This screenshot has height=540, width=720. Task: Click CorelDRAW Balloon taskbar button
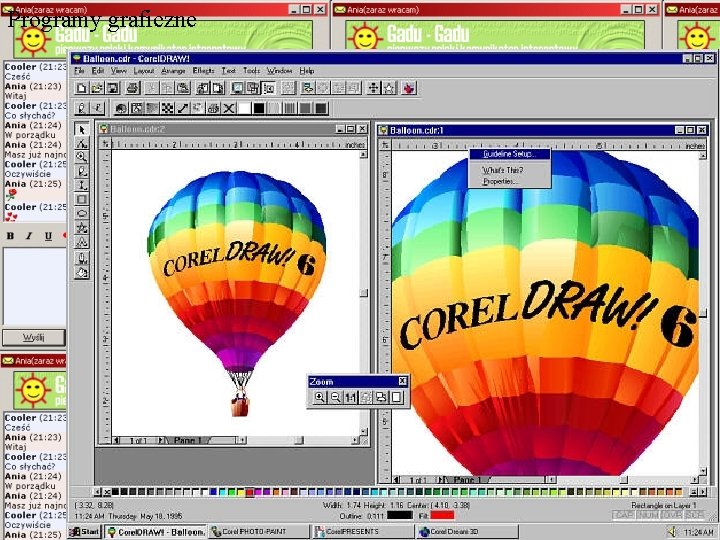coord(156,532)
